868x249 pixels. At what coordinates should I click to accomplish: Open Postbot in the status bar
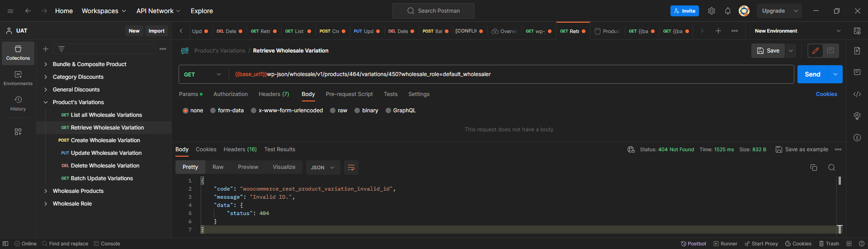(x=693, y=244)
